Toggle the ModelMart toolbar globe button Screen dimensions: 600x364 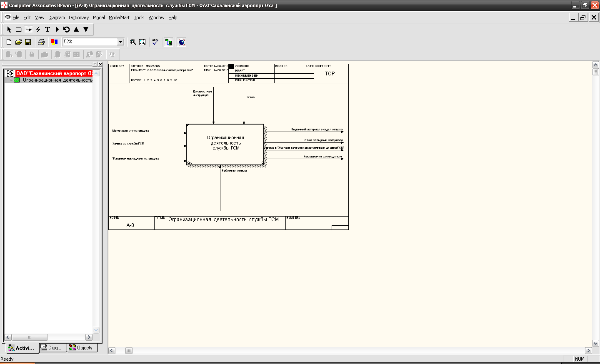(181, 42)
